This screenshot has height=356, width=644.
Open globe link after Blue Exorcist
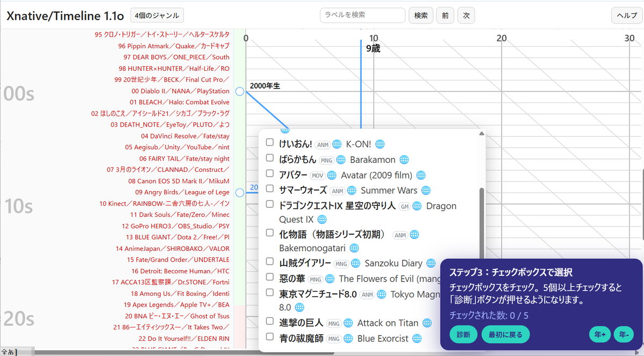tap(417, 338)
